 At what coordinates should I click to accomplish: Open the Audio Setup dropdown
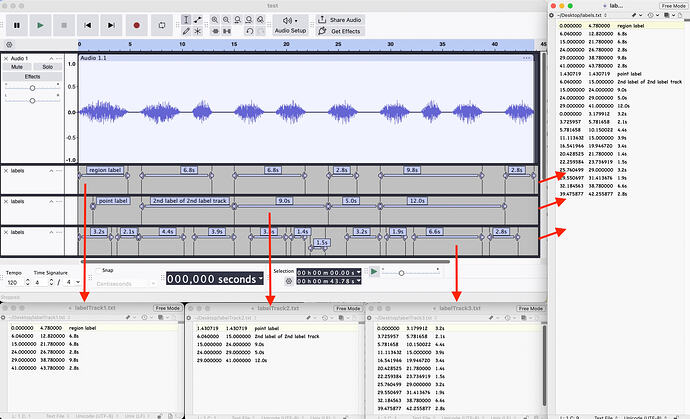[x=290, y=26]
